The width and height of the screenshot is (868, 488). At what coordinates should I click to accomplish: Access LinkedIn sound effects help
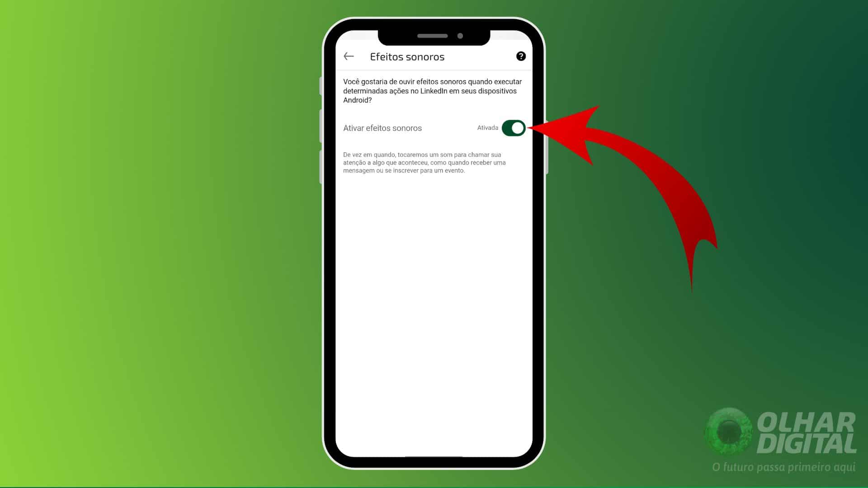coord(520,56)
